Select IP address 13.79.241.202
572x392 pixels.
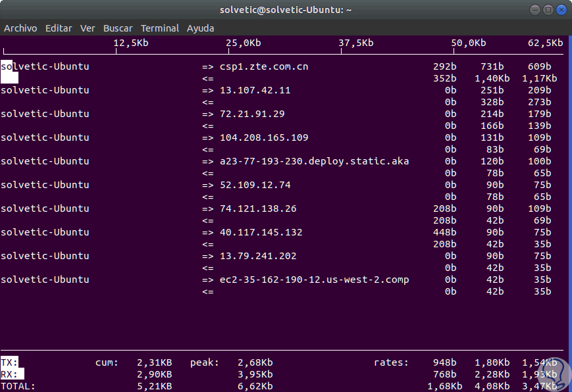[x=258, y=256]
